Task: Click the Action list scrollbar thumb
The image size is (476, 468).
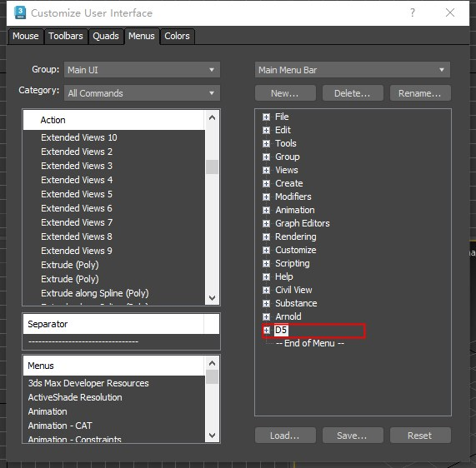Action: coord(212,167)
